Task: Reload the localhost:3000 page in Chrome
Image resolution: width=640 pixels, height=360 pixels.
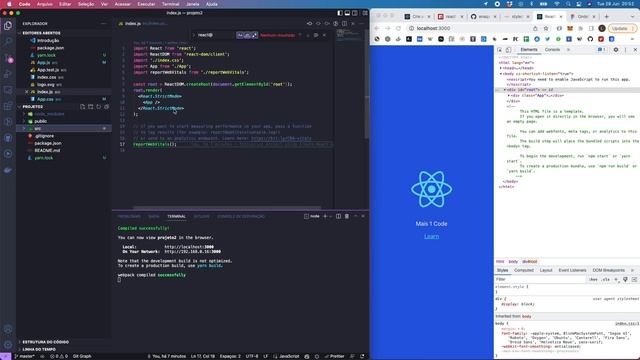Action: (x=398, y=28)
